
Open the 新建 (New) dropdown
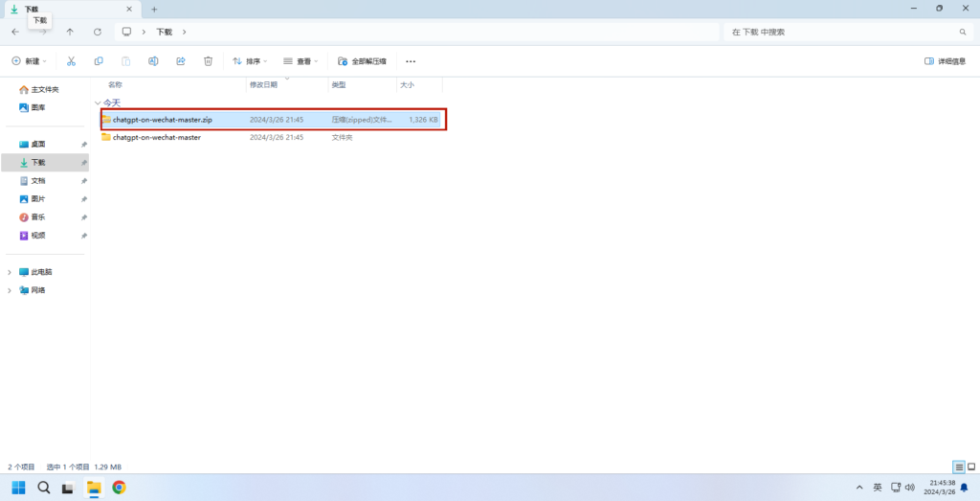[30, 61]
